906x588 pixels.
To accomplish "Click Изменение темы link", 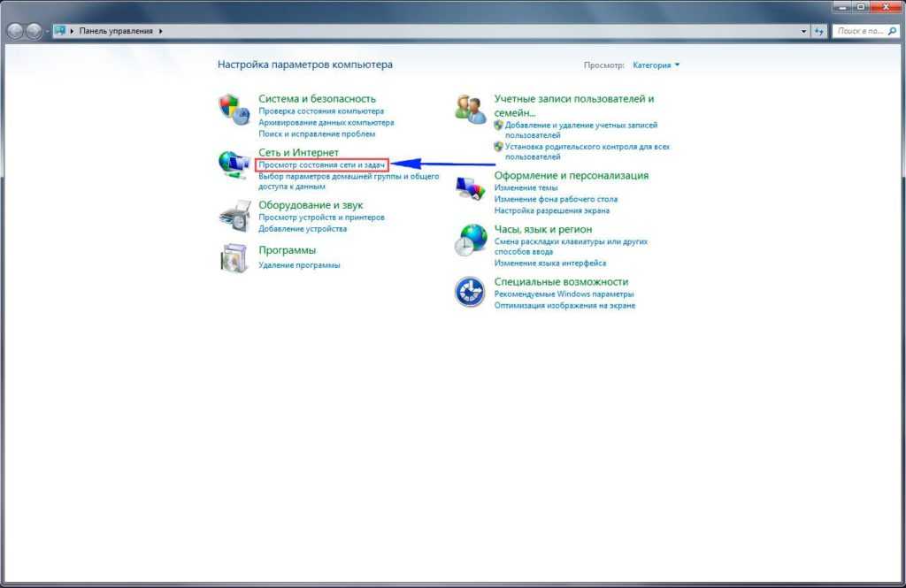I will pos(526,188).
